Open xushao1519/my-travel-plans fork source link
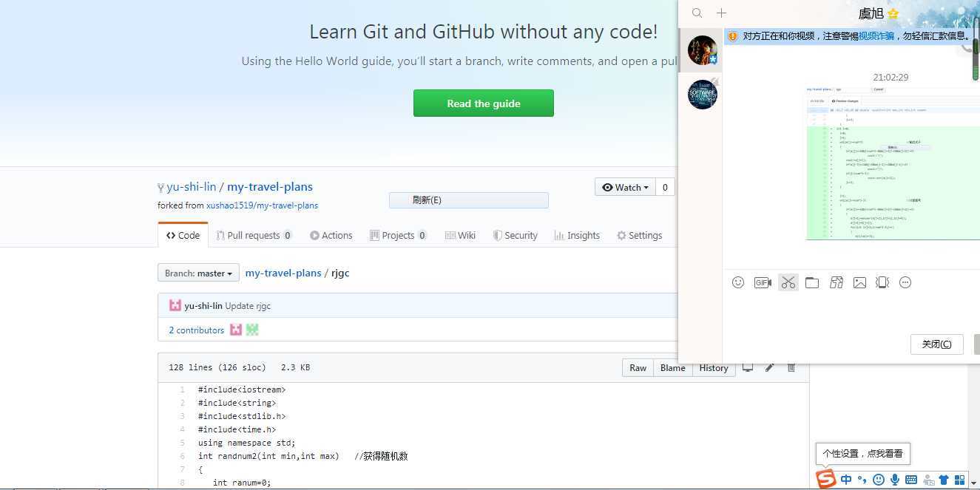This screenshot has height=490, width=980. (262, 205)
